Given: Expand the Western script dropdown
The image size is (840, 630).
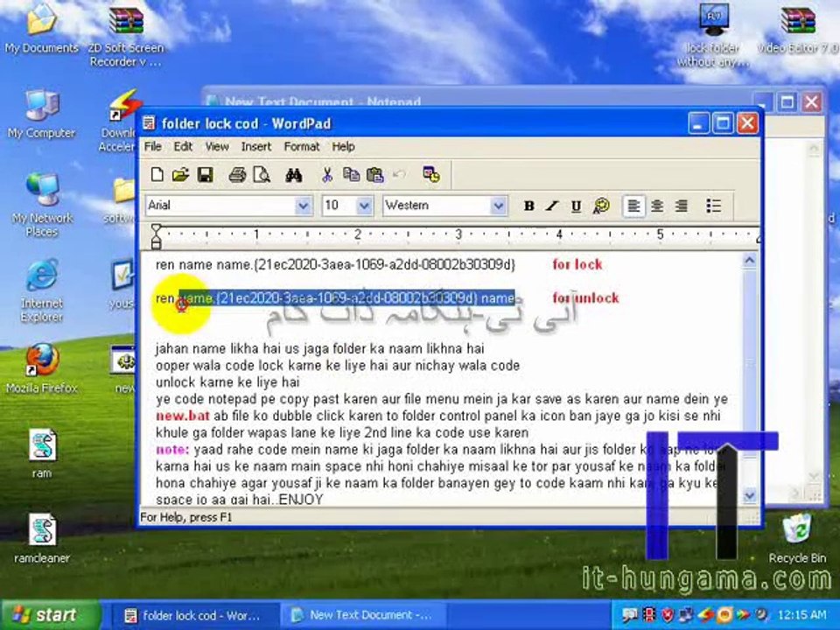Looking at the screenshot, I should coord(498,206).
